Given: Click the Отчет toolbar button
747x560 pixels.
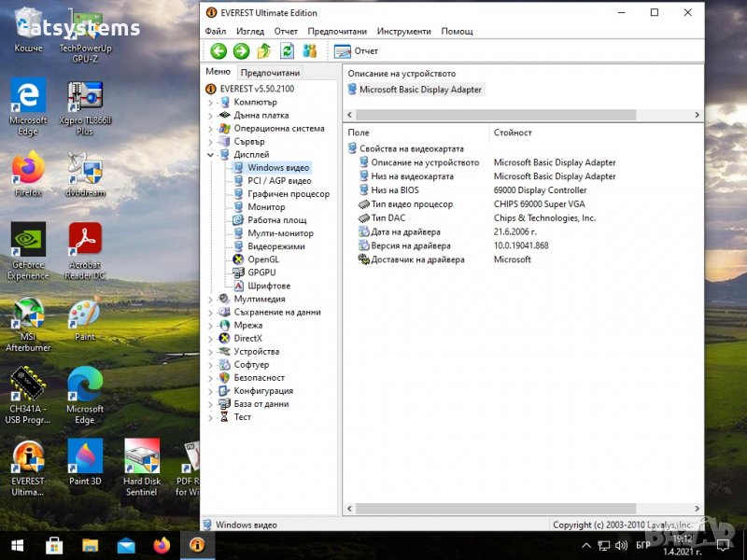Looking at the screenshot, I should pyautogui.click(x=357, y=51).
